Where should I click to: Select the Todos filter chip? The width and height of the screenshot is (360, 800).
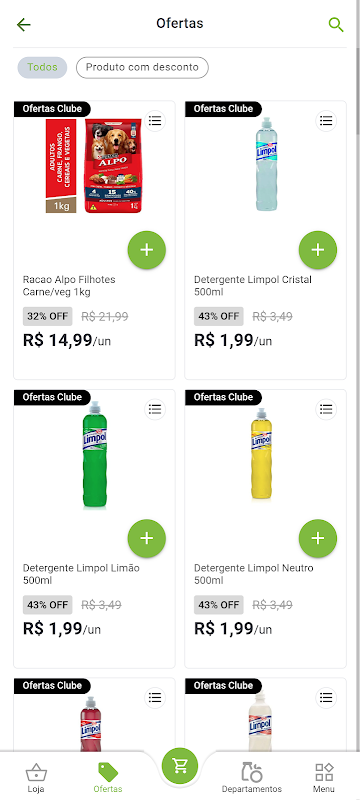tap(42, 67)
